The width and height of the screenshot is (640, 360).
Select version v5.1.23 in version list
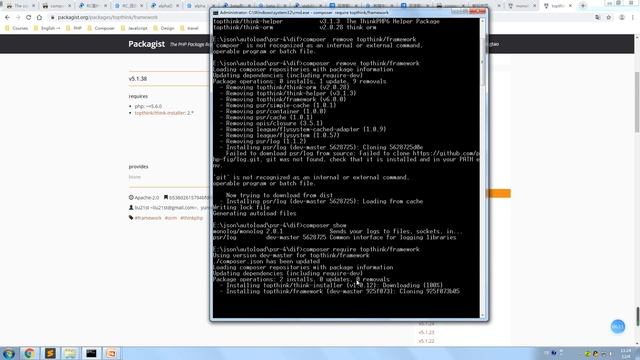[x=426, y=332]
